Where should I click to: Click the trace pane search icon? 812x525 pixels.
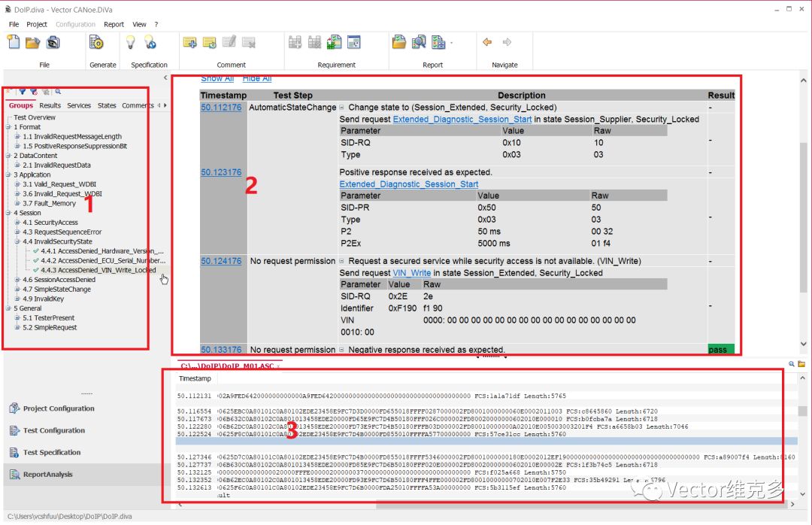point(791,364)
